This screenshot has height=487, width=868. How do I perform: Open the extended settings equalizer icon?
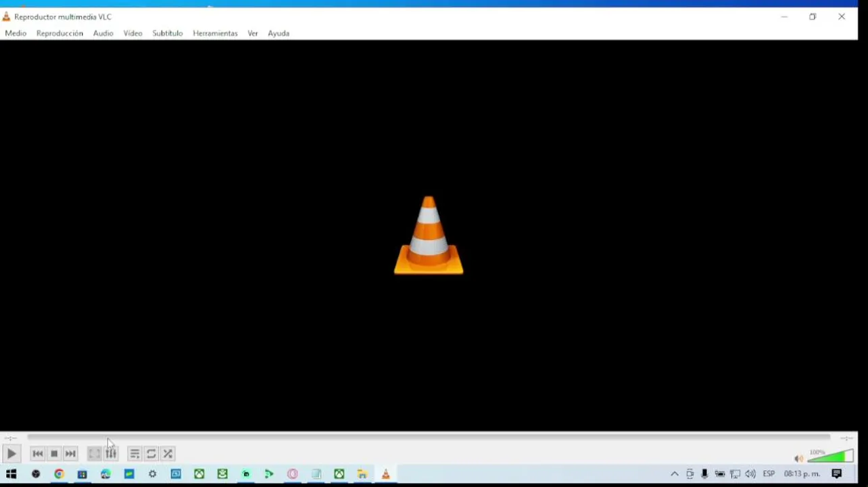pos(111,454)
